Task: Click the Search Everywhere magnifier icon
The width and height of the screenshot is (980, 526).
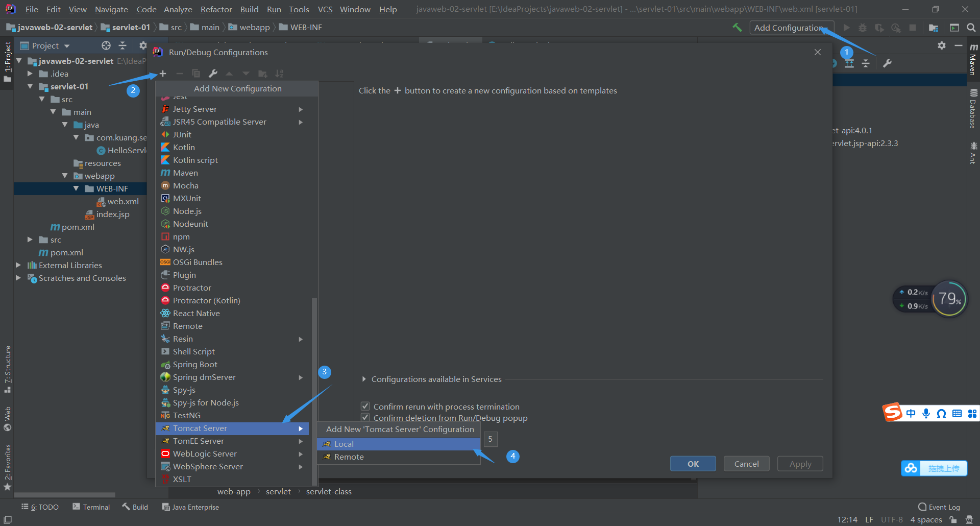Action: click(x=971, y=28)
